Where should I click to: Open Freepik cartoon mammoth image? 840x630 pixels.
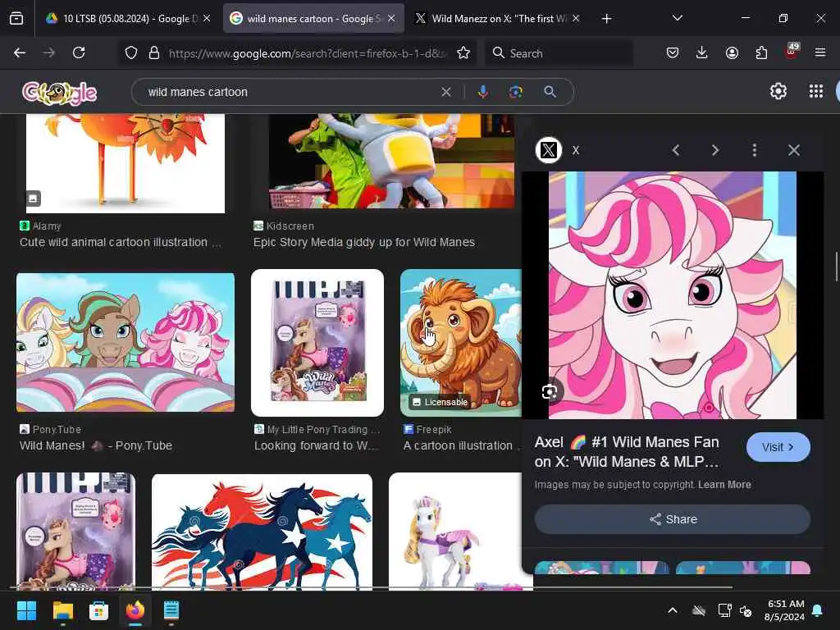461,343
